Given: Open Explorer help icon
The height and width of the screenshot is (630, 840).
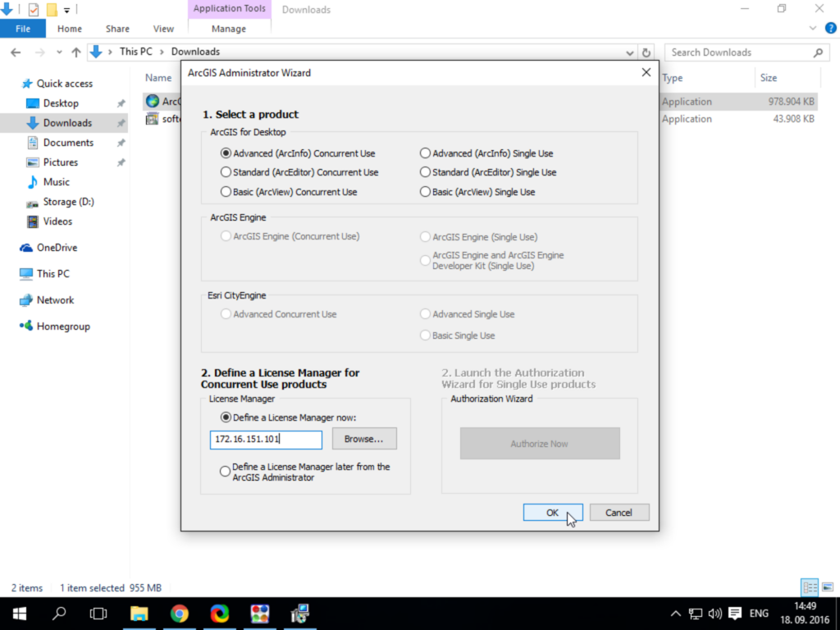Looking at the screenshot, I should coord(831,29).
